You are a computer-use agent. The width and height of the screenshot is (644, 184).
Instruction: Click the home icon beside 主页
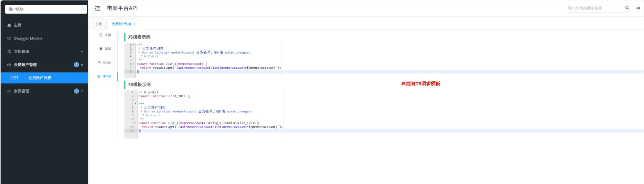click(x=9, y=25)
